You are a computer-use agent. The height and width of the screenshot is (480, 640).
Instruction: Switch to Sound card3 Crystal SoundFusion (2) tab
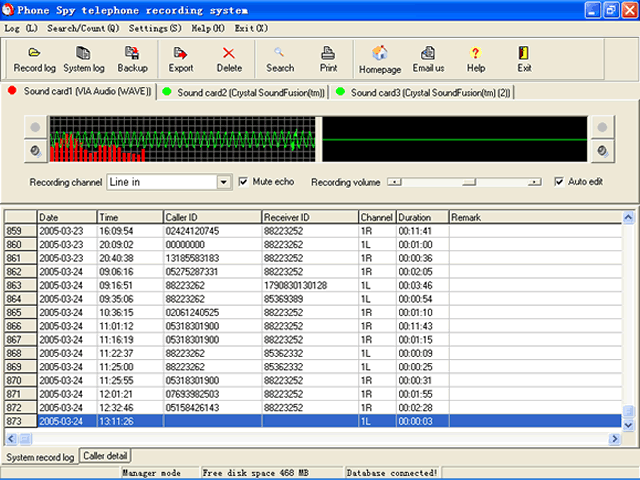(423, 93)
